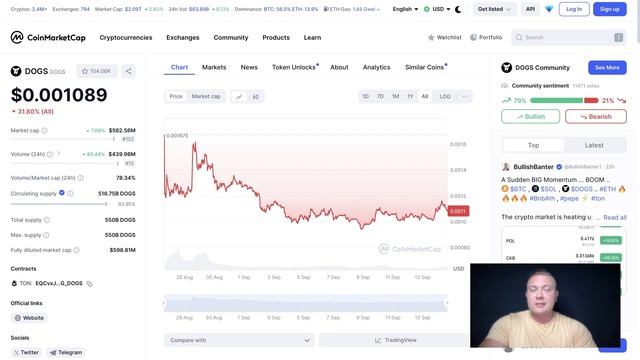Vote Bullish on DOGS sentiment
The width and height of the screenshot is (640, 360).
(x=530, y=117)
